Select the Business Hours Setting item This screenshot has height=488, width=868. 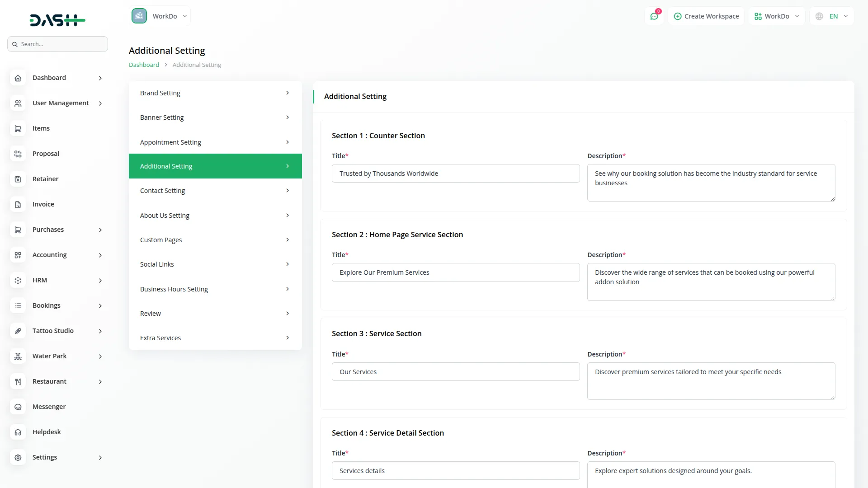[215, 289]
